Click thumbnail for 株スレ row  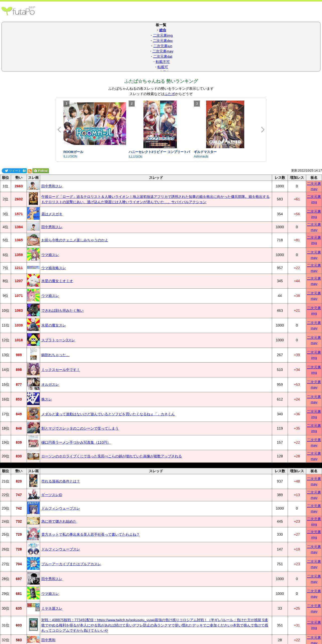(x=33, y=399)
